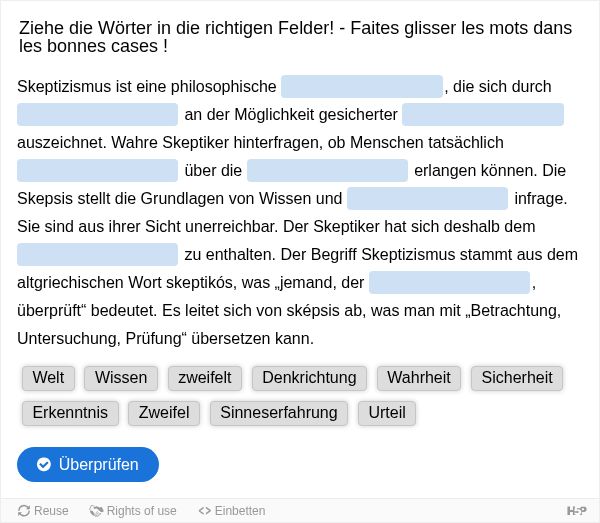This screenshot has height=523, width=600.
Task: Click blank field before 'zu enthalten'
Action: click(x=97, y=254)
